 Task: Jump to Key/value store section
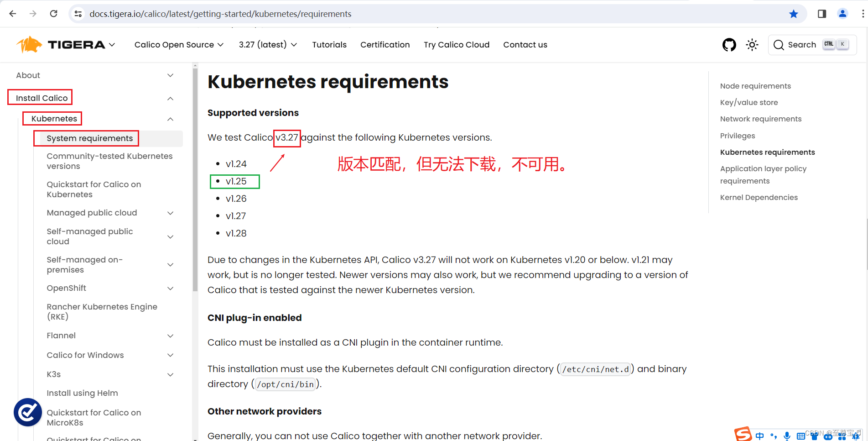click(749, 102)
